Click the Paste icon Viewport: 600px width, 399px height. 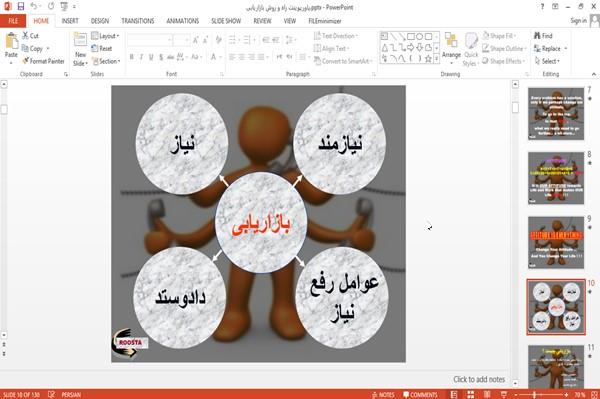coord(11,41)
